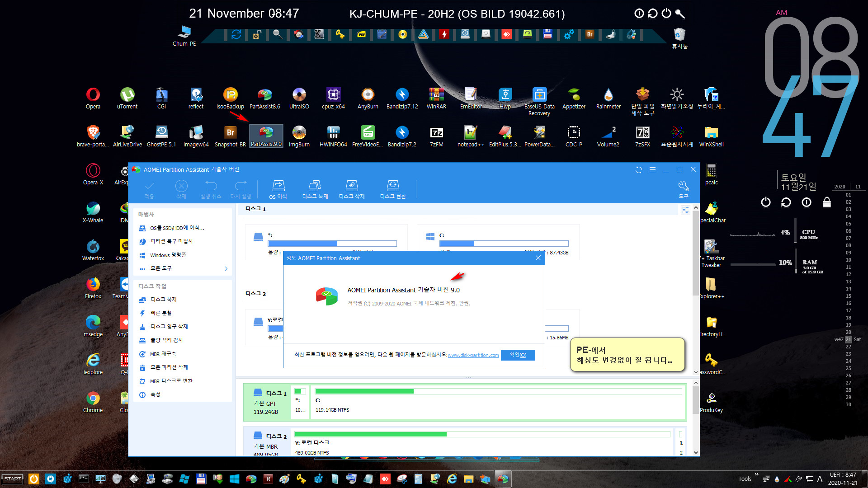Viewport: 868px width, 488px height.
Task: Expand 디스크 작업 section in sidebar
Action: [153, 286]
